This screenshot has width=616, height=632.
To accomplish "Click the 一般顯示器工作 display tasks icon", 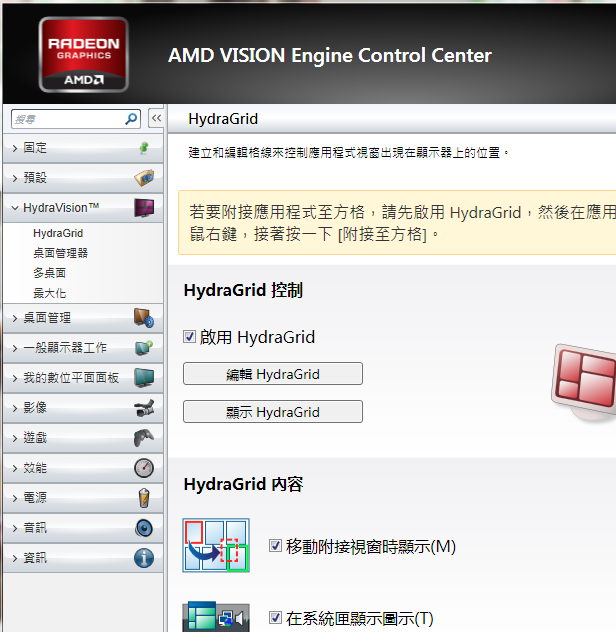I will (x=144, y=348).
